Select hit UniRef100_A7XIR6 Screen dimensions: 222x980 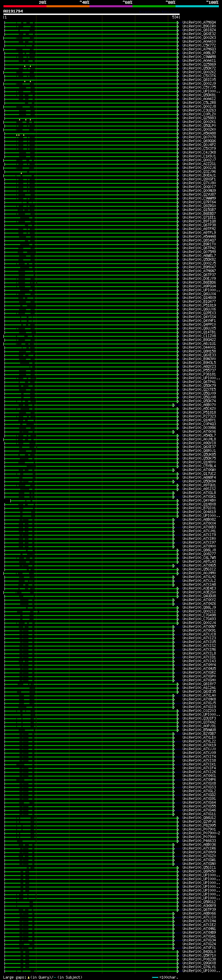199,848
